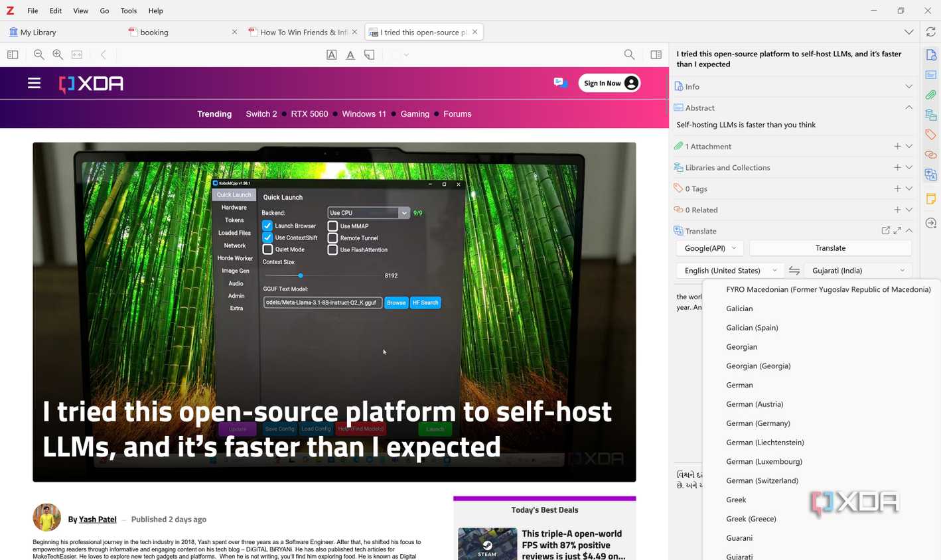Expand the Libraries and Collections section chevron
The width and height of the screenshot is (941, 560).
(x=908, y=168)
